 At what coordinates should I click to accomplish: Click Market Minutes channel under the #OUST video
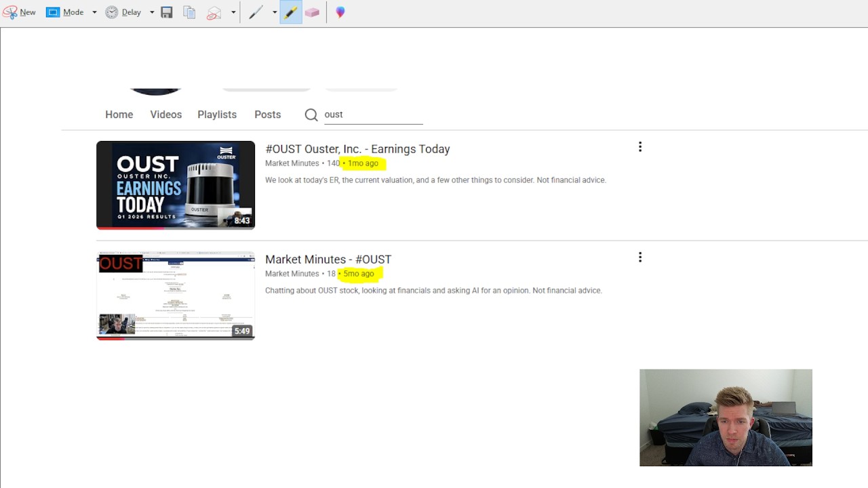pos(292,274)
